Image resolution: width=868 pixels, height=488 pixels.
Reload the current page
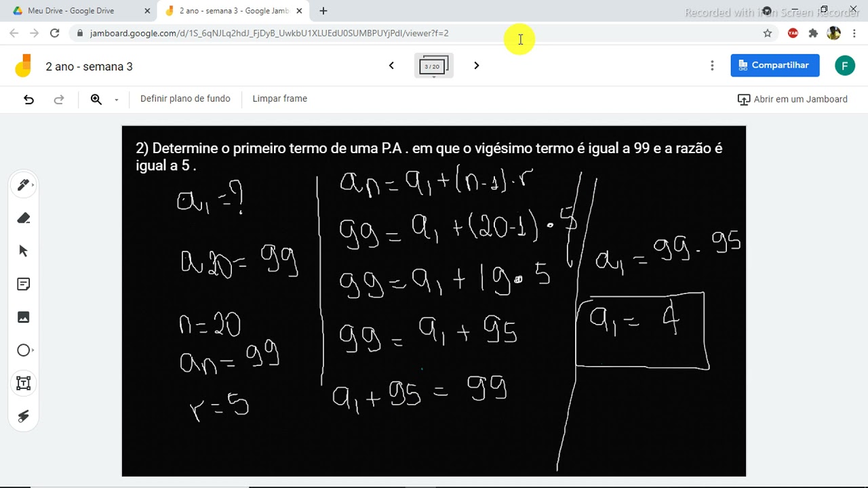pyautogui.click(x=55, y=33)
